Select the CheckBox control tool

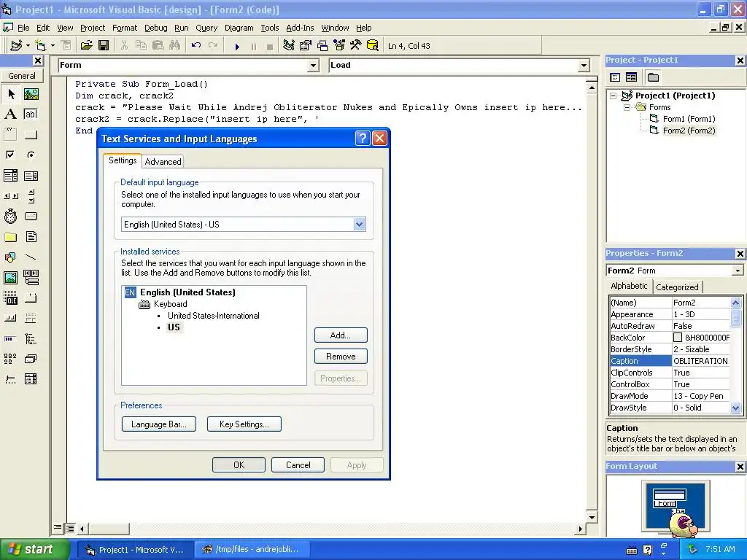(x=10, y=155)
